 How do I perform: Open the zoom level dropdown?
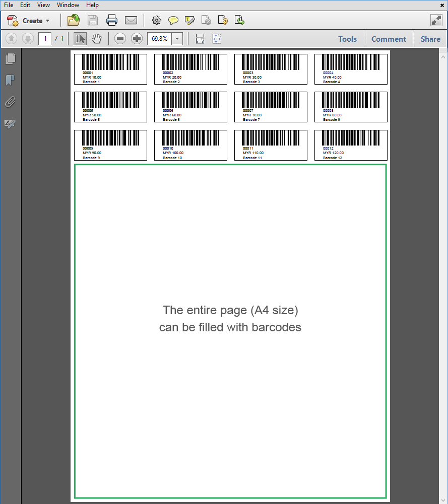pos(177,39)
